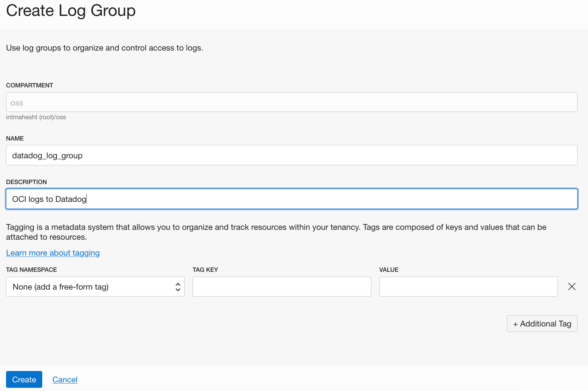The width and height of the screenshot is (588, 391).
Task: Click the up-down chevron in the namespace selector
Action: click(178, 287)
